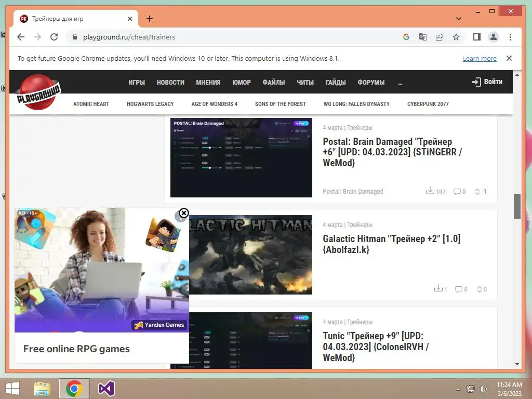
Task: Expand the more menu ellipsis
Action: point(400,83)
